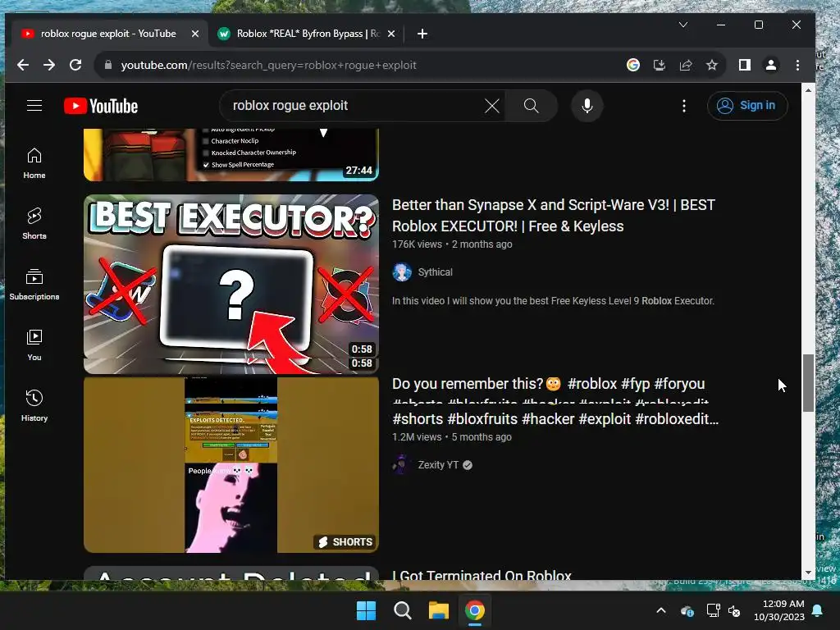Install app via the download icon in omnibox

[660, 65]
